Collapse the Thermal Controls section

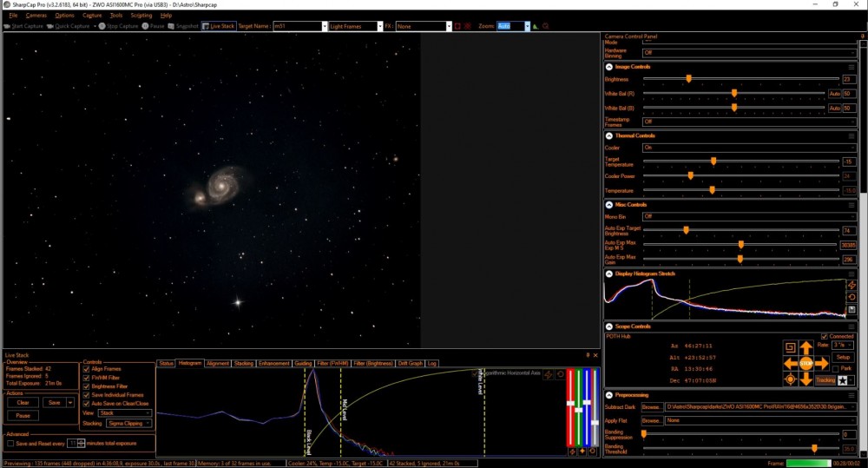tap(609, 135)
